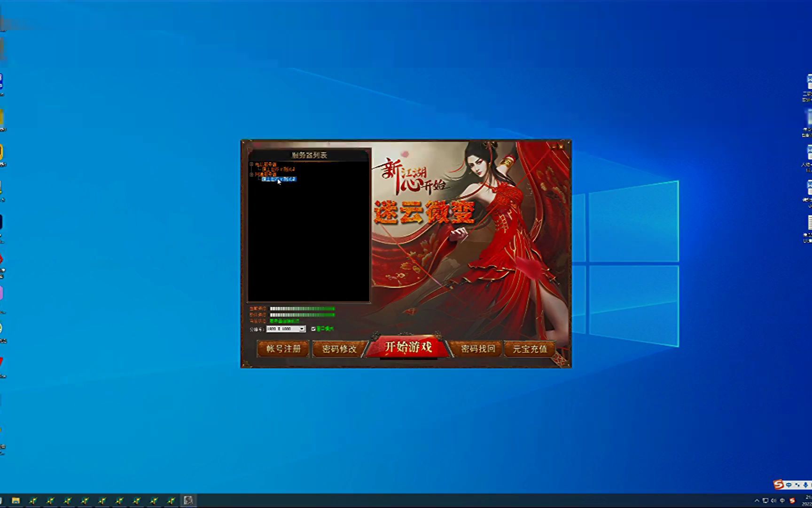
Task: Open File Explorer from the taskbar
Action: (16, 500)
